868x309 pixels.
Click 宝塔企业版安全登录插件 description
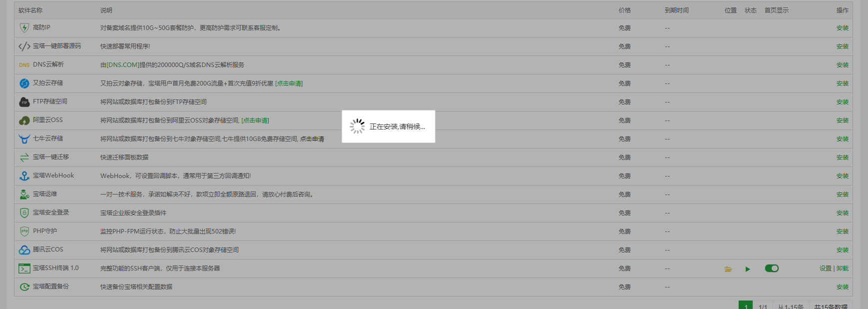133,213
